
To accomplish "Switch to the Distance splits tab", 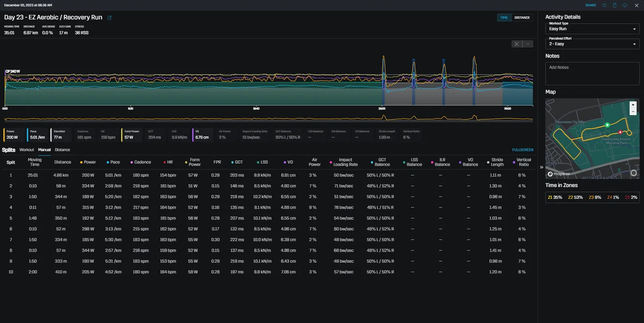I will 62,150.
